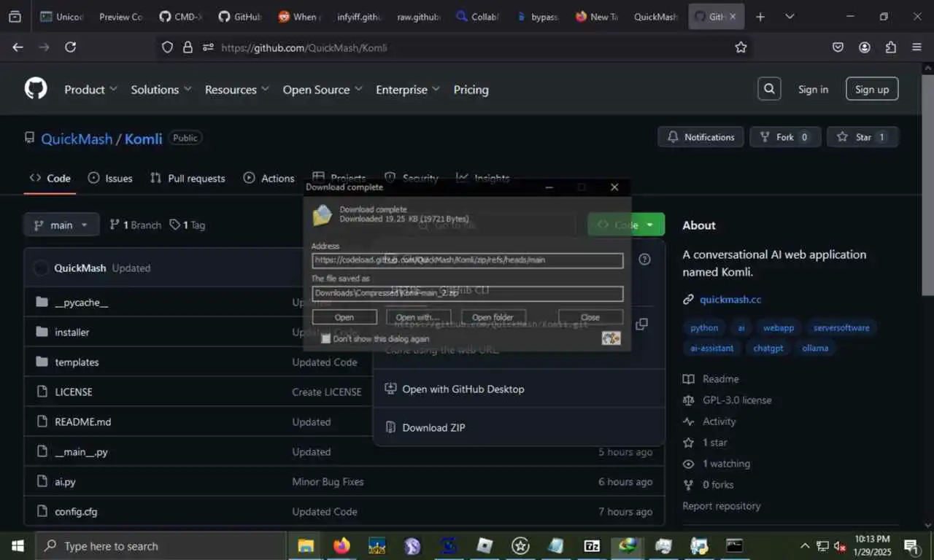Expand the Resources menu dropdown
Viewport: 934px width, 560px height.
(237, 89)
